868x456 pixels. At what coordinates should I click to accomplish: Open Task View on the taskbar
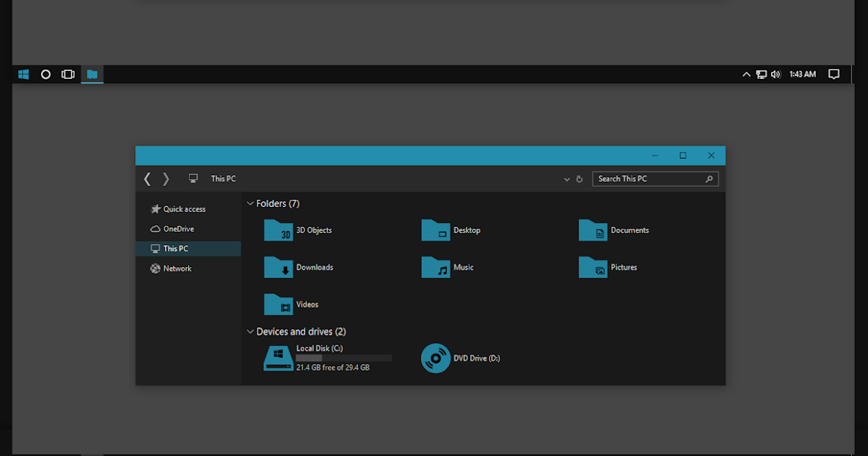pyautogui.click(x=68, y=74)
